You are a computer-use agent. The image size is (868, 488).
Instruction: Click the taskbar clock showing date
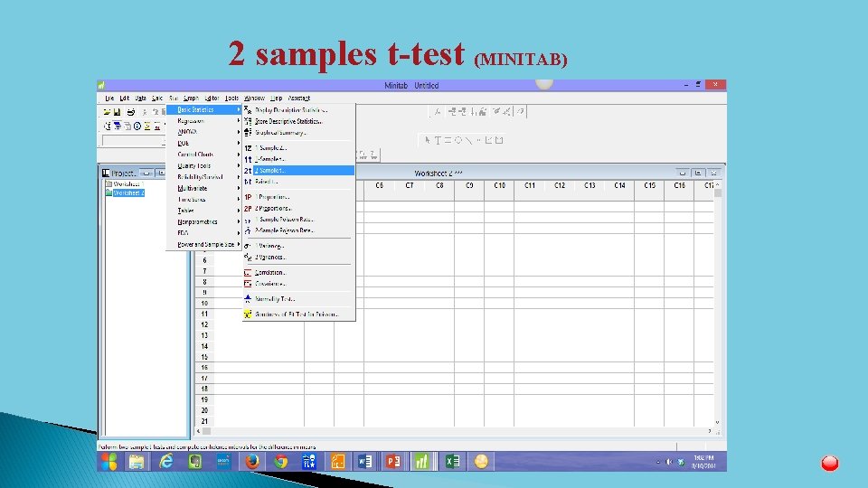[703, 462]
